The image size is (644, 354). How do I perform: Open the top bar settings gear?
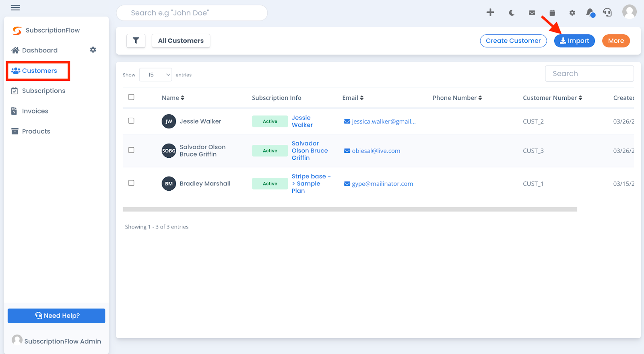coord(572,13)
